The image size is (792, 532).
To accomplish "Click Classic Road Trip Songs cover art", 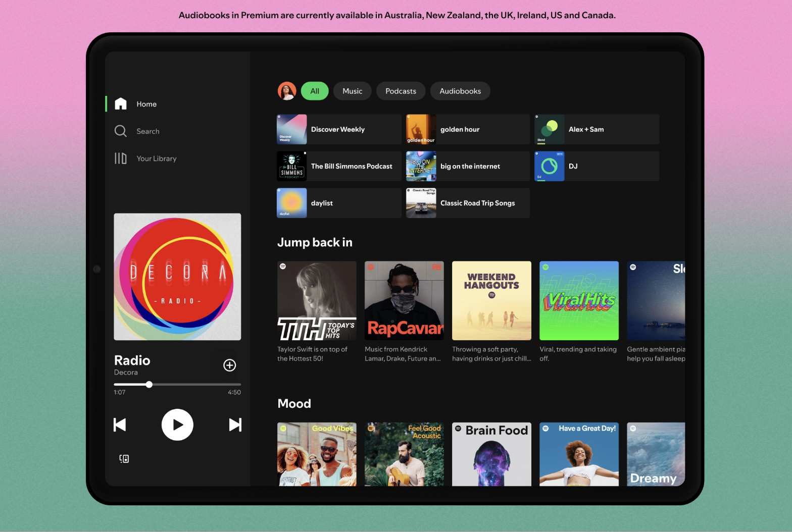I will coord(421,203).
